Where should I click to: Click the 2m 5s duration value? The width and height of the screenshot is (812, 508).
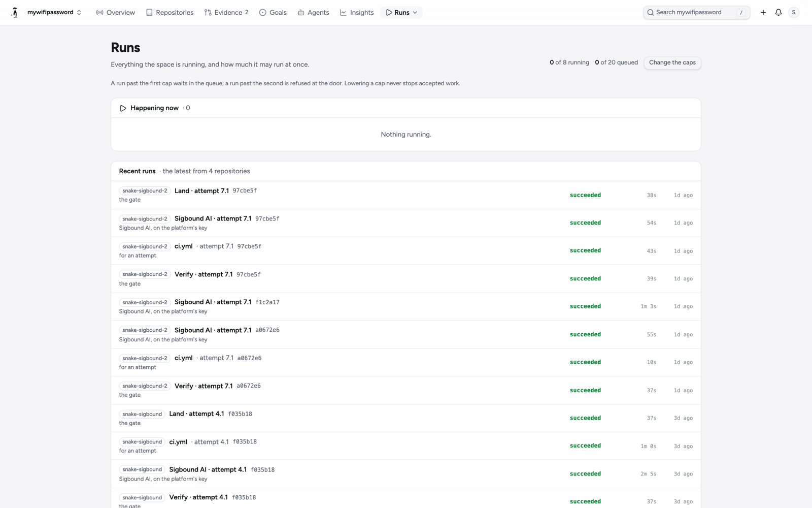click(648, 474)
